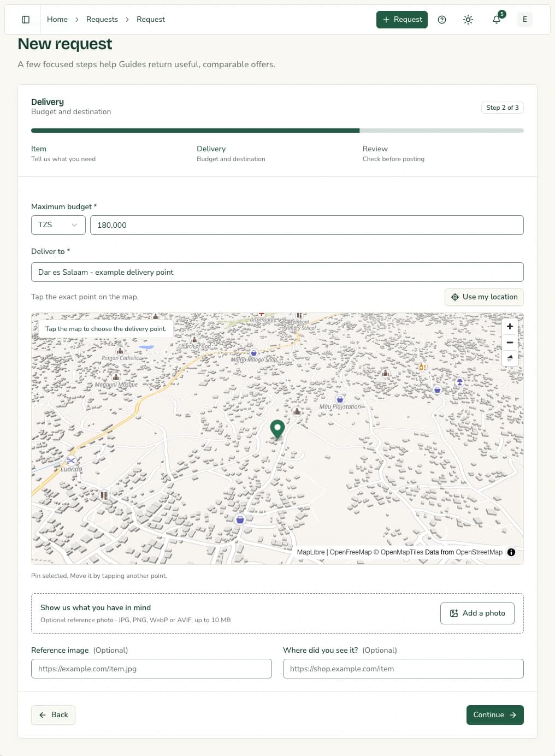Click 'Pin selected' status text

click(99, 576)
